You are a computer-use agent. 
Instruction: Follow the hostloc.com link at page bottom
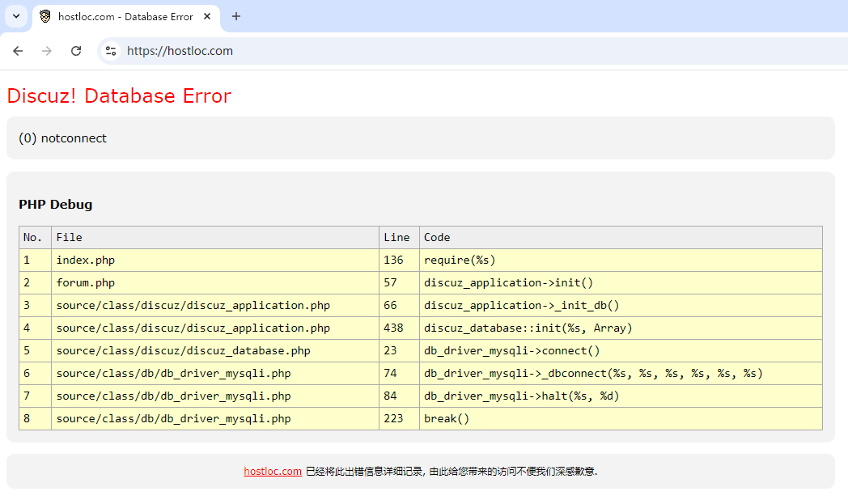click(x=273, y=471)
